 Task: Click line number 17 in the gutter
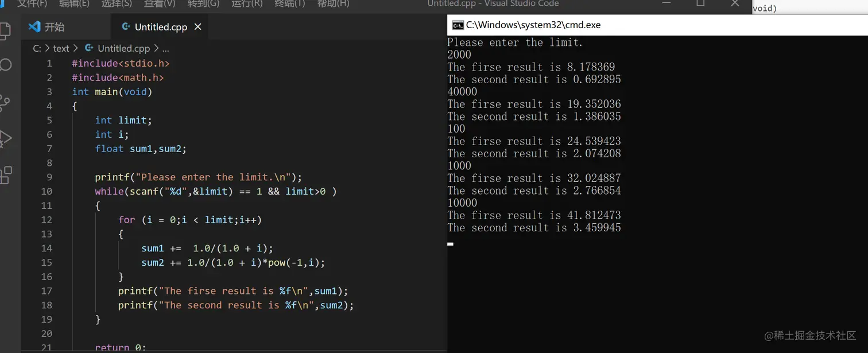46,290
